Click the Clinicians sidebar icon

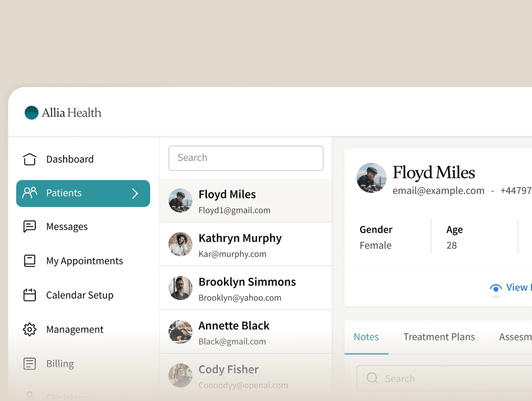pos(29,395)
